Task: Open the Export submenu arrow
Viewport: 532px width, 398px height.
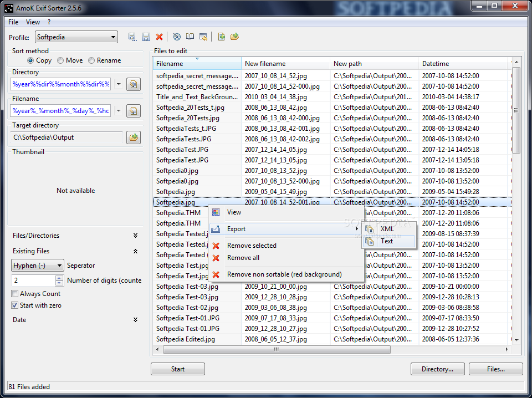Action: coord(356,229)
